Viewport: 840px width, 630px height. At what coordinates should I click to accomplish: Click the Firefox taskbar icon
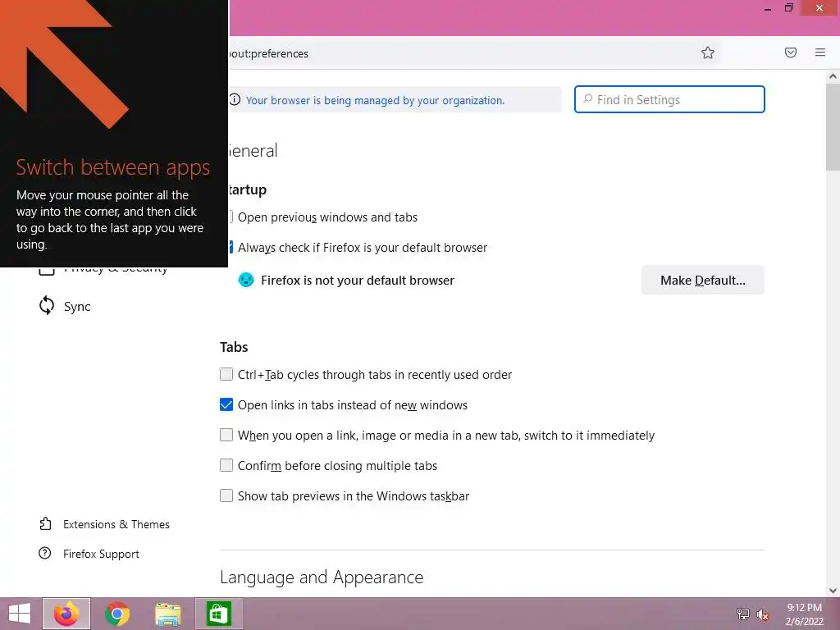tap(66, 614)
